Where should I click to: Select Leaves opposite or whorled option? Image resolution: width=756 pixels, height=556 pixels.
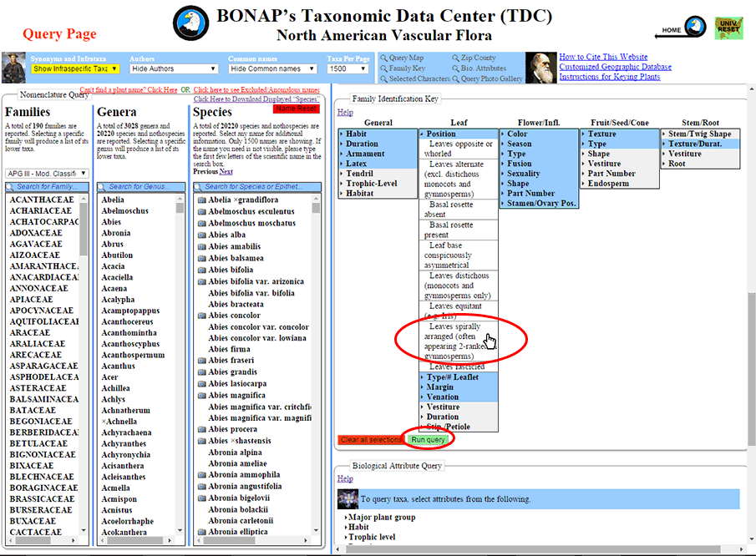459,149
